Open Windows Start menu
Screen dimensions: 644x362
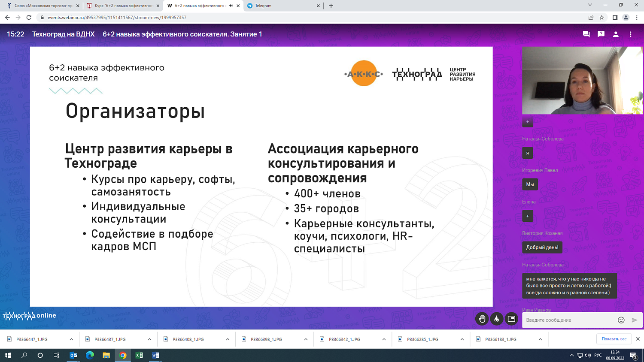8,355
